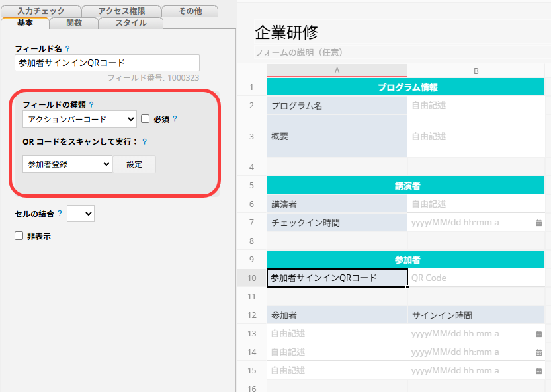Click help icon beside フィールドの種類

[x=91, y=104]
